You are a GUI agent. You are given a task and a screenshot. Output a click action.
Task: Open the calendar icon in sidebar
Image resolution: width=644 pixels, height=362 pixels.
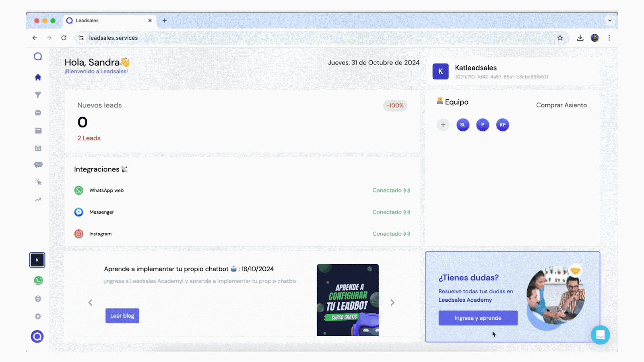tap(38, 130)
